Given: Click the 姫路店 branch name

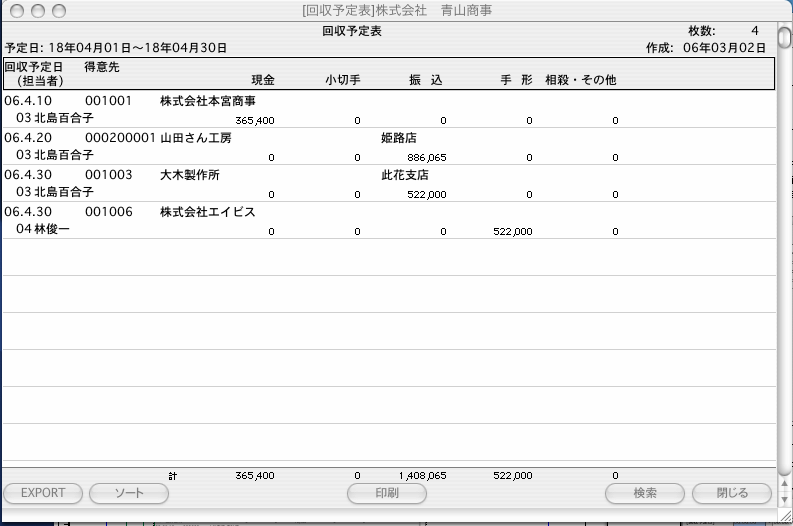Looking at the screenshot, I should point(398,138).
